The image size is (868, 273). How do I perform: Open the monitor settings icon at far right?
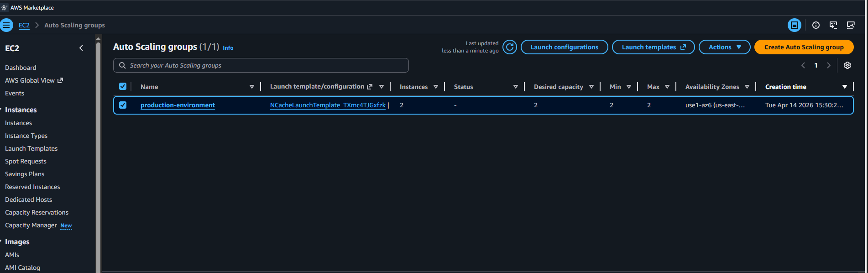(x=851, y=25)
